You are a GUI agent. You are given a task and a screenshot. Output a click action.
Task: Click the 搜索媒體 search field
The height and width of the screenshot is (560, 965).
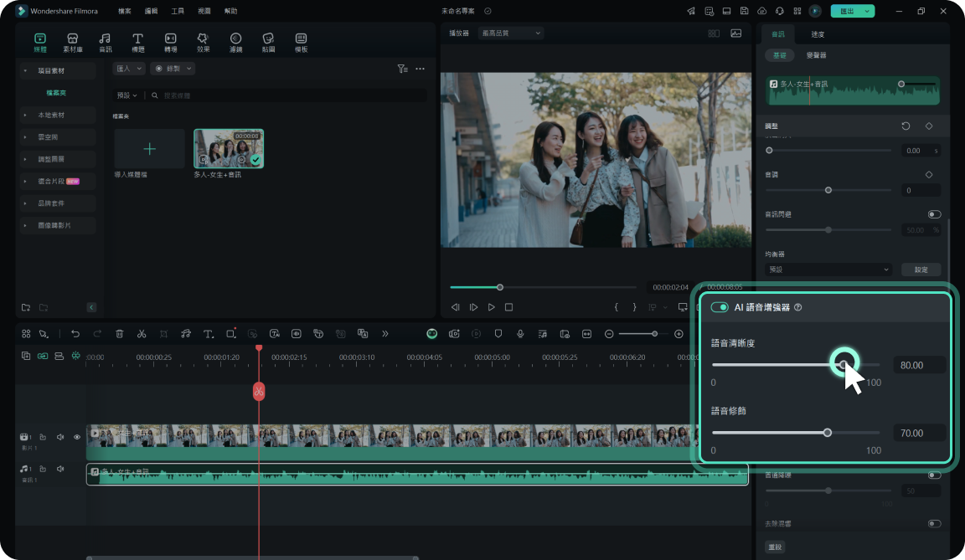(286, 95)
